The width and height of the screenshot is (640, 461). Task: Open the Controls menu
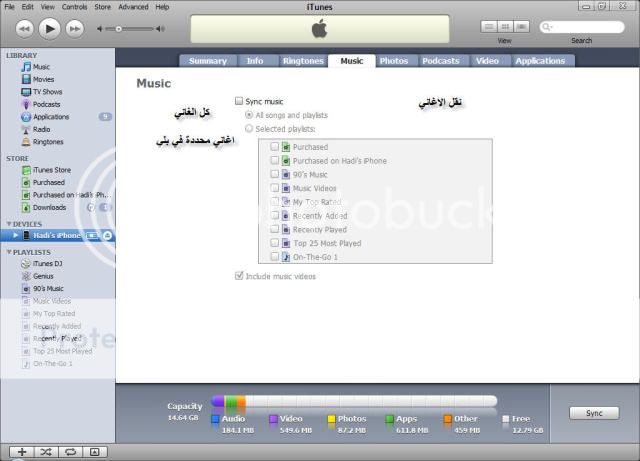point(74,7)
